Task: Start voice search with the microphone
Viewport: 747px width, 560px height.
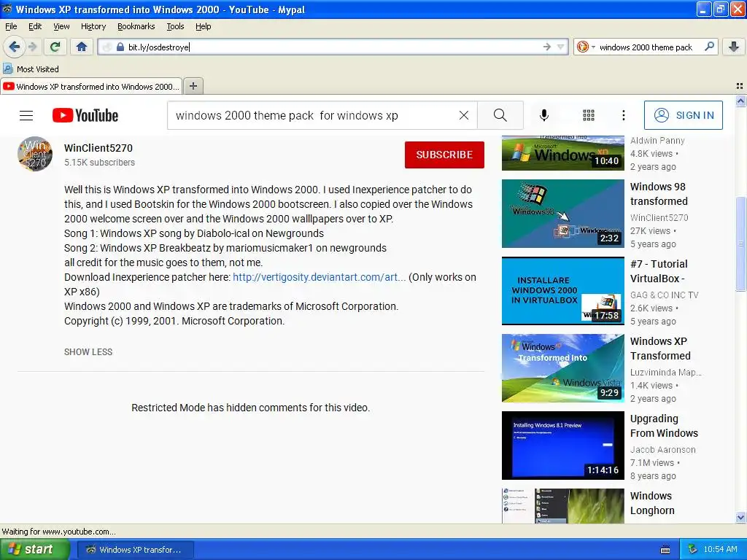Action: pyautogui.click(x=544, y=115)
